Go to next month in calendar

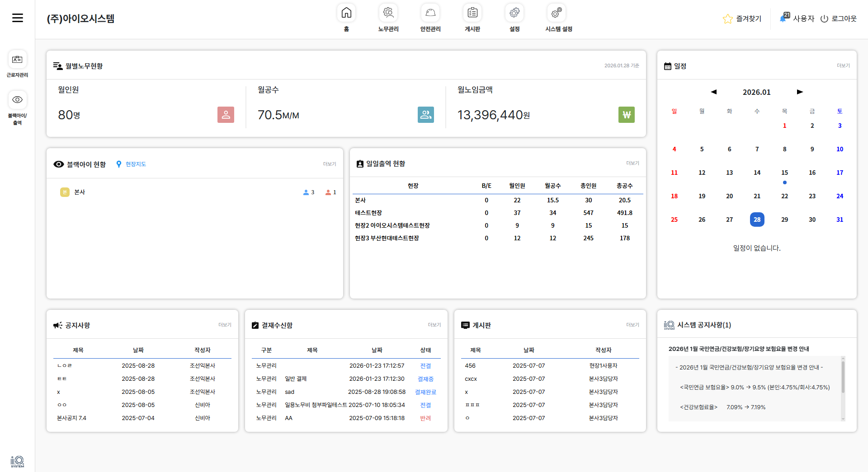pyautogui.click(x=800, y=92)
